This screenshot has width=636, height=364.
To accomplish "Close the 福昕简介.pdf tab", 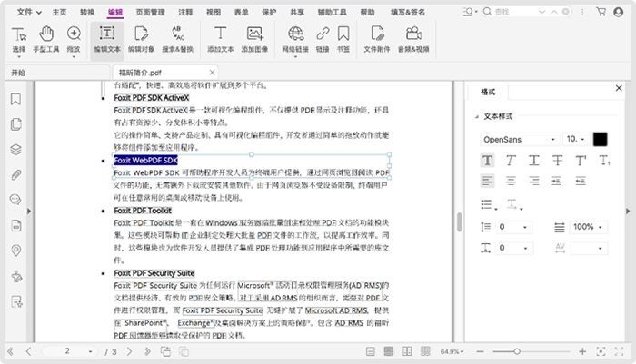I will [212, 73].
